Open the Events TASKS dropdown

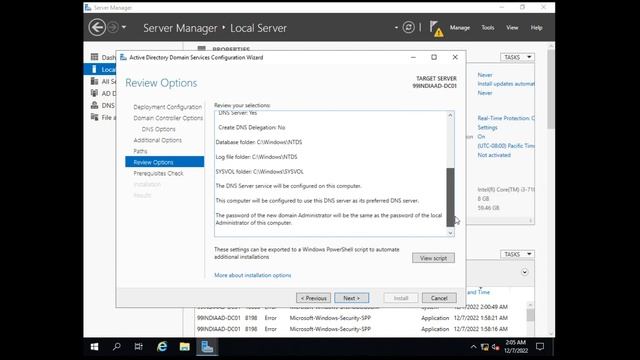click(x=517, y=254)
